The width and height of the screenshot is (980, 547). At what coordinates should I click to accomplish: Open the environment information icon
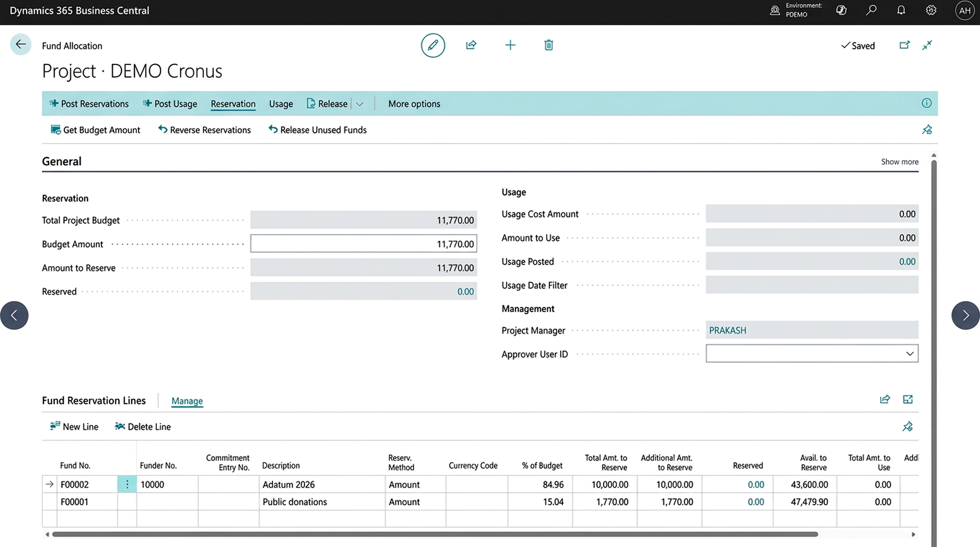click(775, 10)
